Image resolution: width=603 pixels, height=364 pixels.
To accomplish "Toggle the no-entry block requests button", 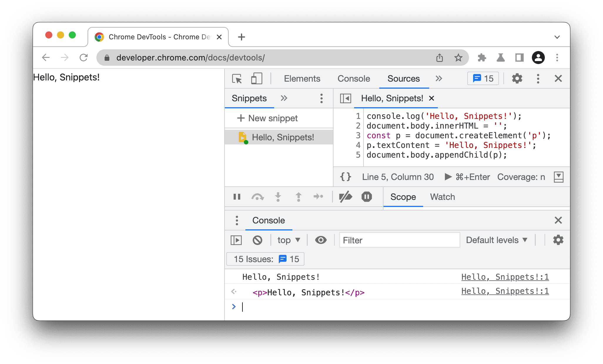I will pyautogui.click(x=257, y=240).
